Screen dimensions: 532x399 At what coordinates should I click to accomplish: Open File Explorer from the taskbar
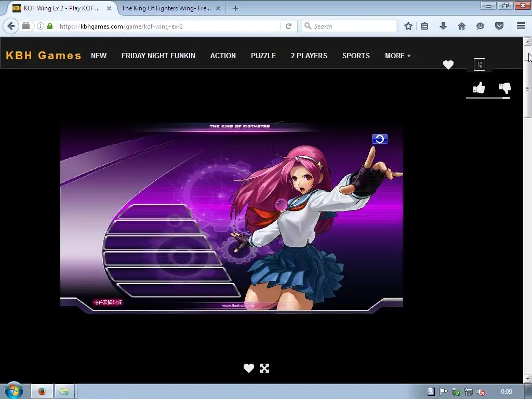64,392
